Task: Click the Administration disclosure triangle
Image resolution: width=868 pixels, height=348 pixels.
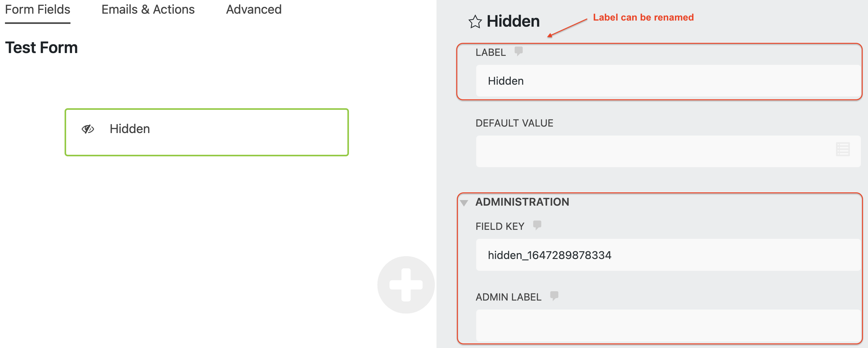Action: coord(465,202)
